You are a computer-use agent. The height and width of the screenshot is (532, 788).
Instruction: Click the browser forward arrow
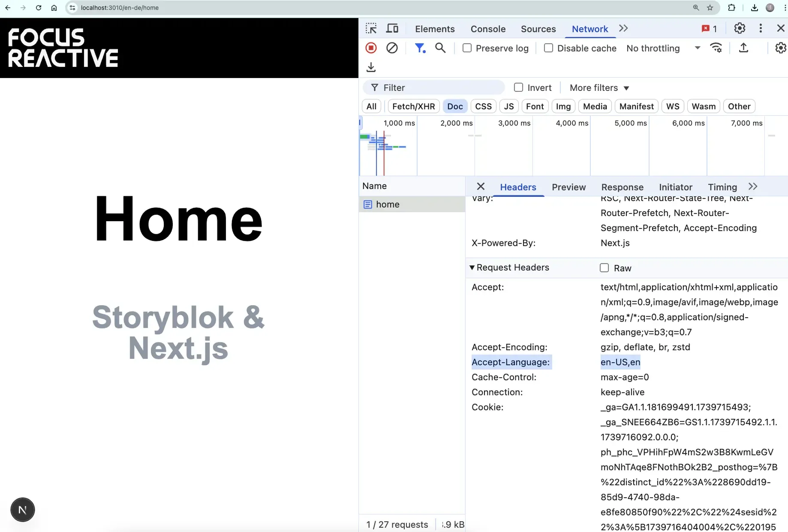coord(23,8)
